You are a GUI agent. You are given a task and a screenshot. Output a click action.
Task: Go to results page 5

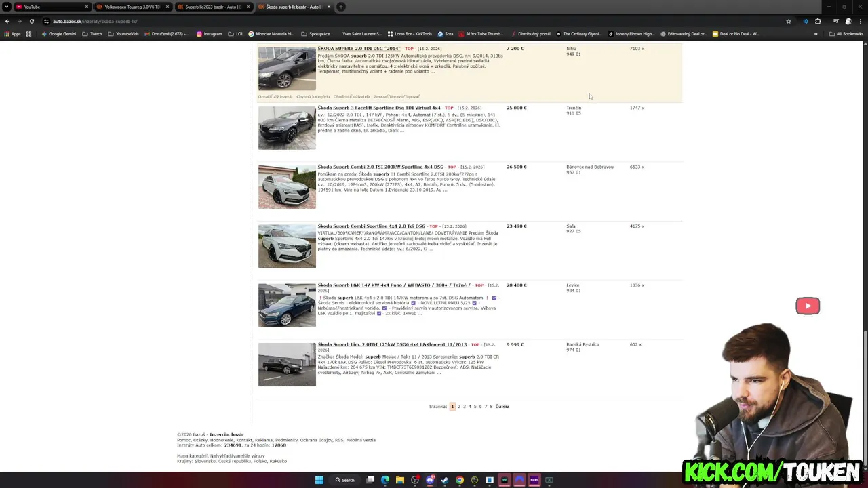pos(475,407)
